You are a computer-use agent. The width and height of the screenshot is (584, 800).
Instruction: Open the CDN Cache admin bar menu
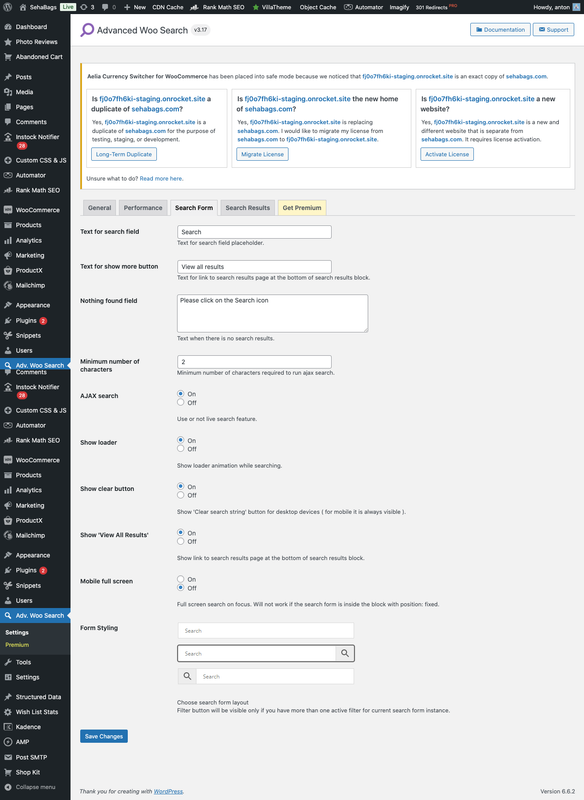pos(167,7)
